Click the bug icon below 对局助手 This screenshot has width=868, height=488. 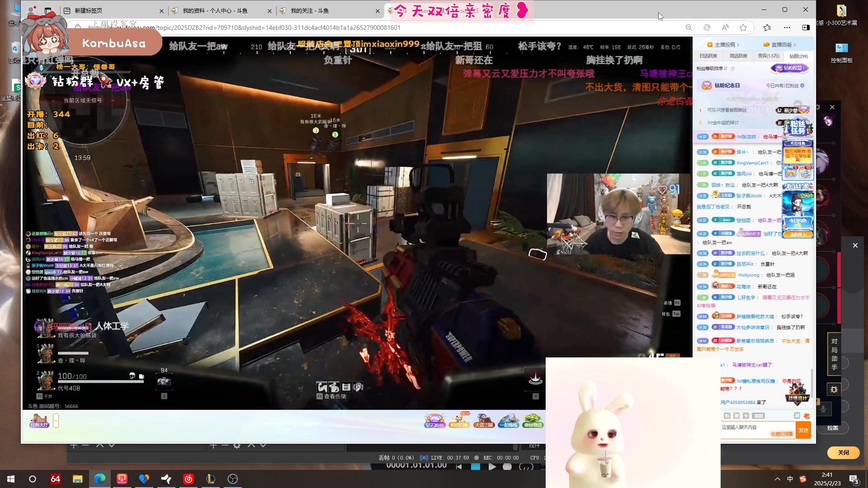click(834, 389)
